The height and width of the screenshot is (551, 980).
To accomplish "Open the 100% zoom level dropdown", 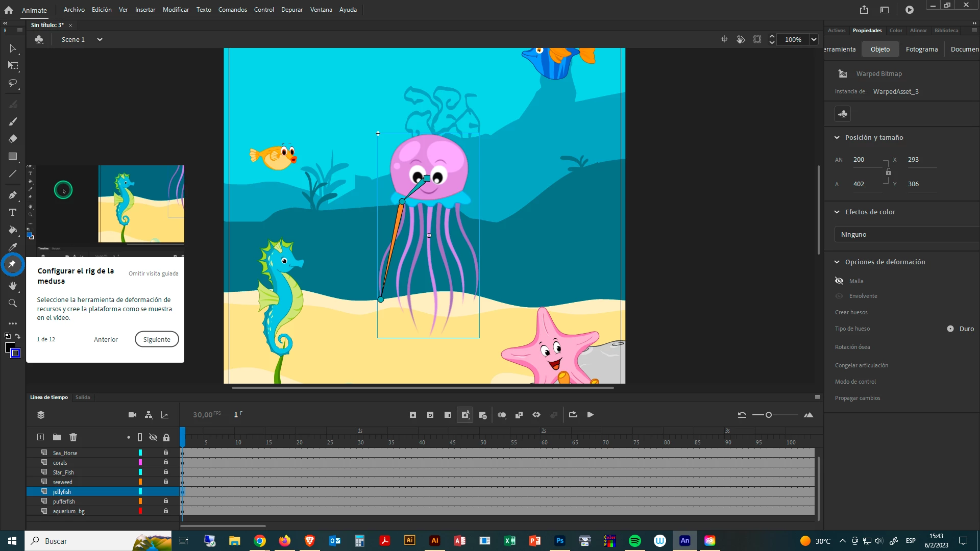I will [x=814, y=39].
